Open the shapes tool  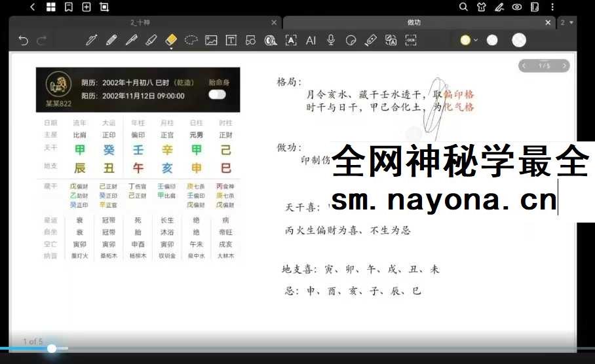(x=251, y=40)
